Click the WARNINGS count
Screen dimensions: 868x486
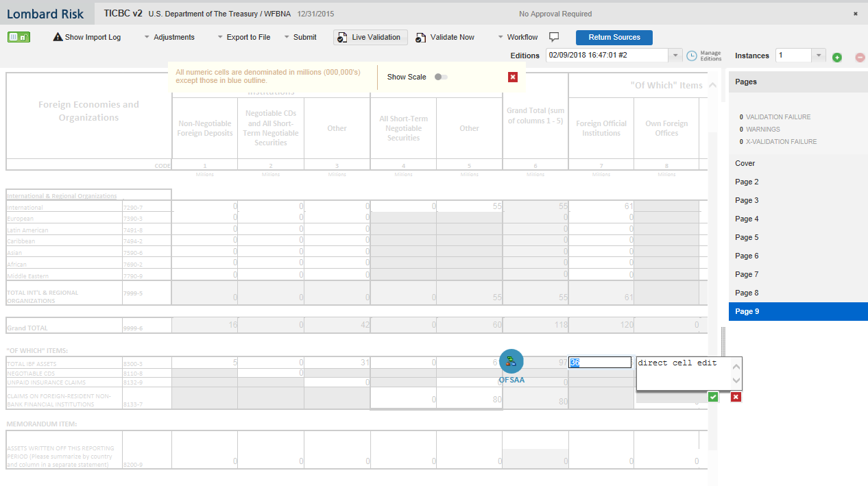[x=741, y=130]
